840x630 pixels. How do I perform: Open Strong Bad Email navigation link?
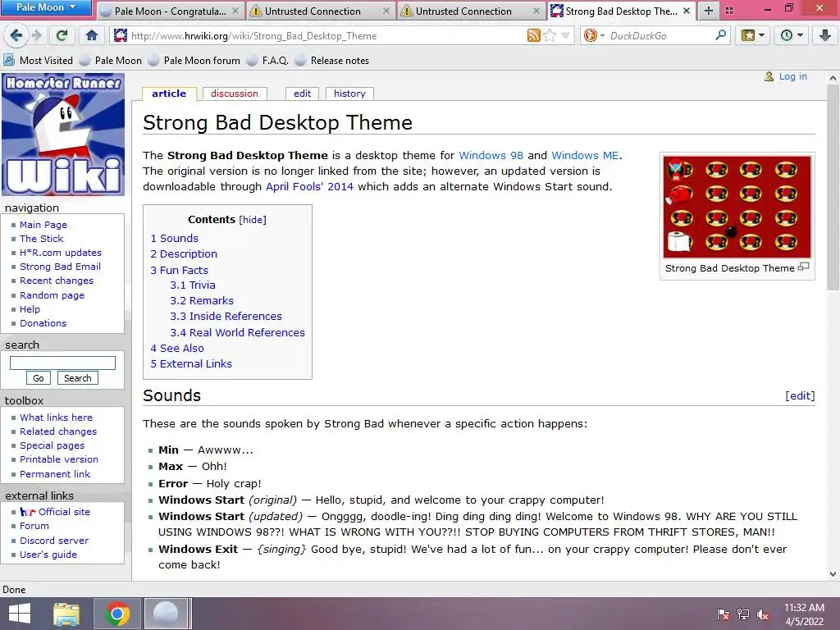point(60,267)
